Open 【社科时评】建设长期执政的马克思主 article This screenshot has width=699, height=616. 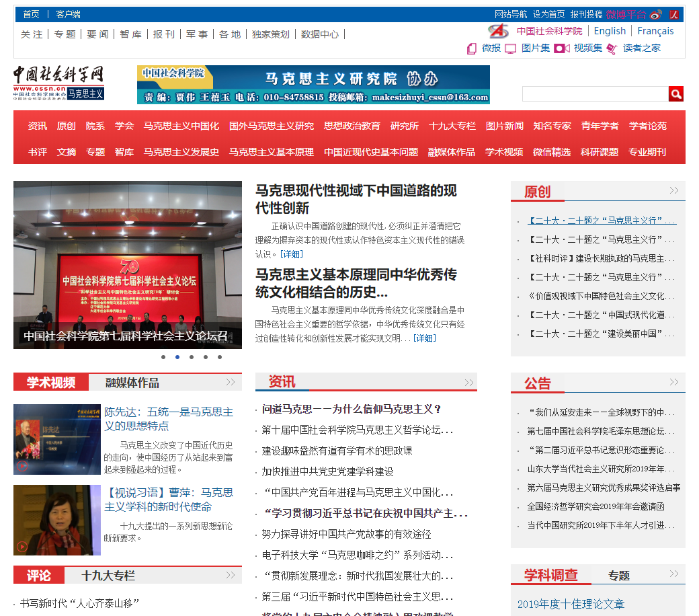coord(602,259)
